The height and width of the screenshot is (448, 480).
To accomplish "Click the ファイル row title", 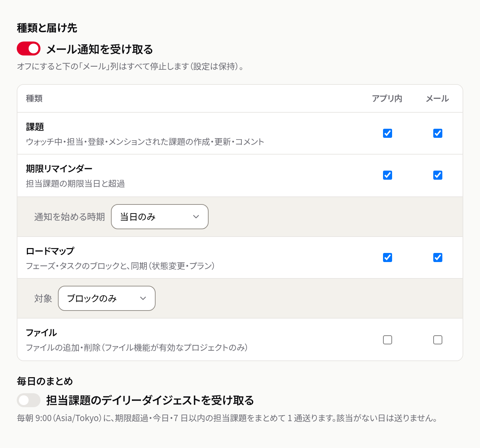I will (x=42, y=333).
